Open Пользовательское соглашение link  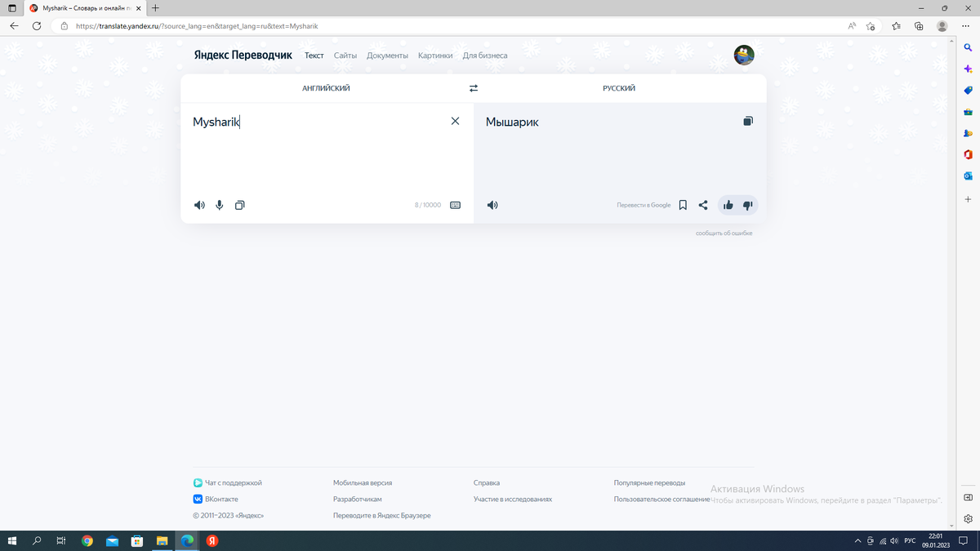(x=662, y=499)
